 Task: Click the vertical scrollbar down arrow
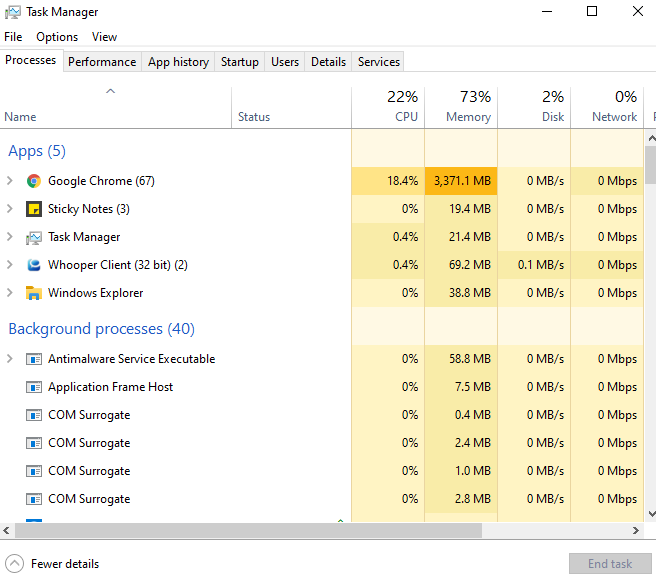[651, 514]
